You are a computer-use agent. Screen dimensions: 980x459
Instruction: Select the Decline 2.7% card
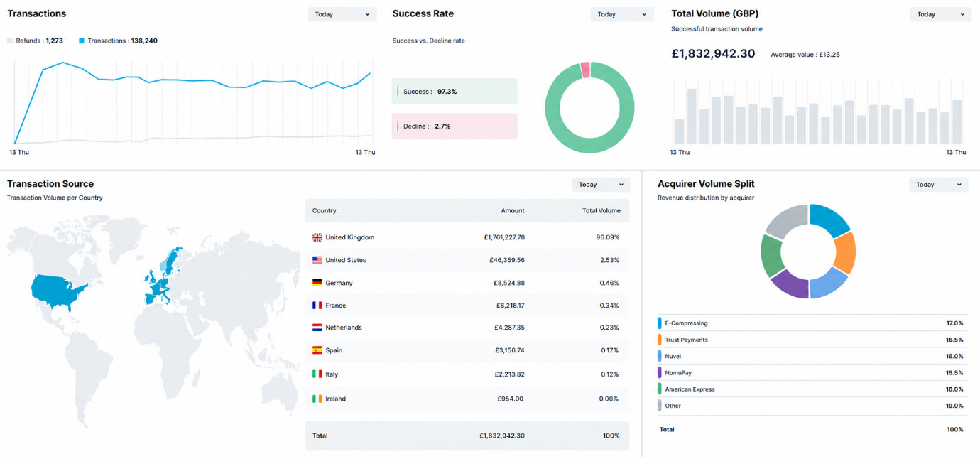[x=454, y=126]
